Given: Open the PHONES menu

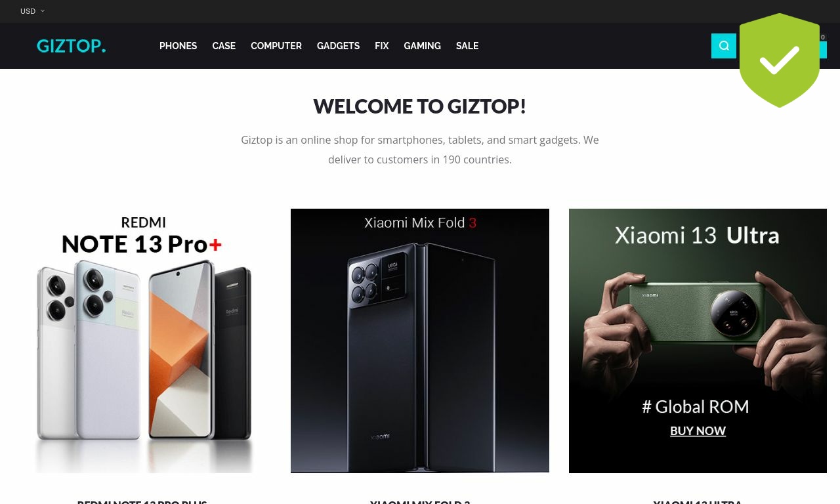Looking at the screenshot, I should [178, 46].
